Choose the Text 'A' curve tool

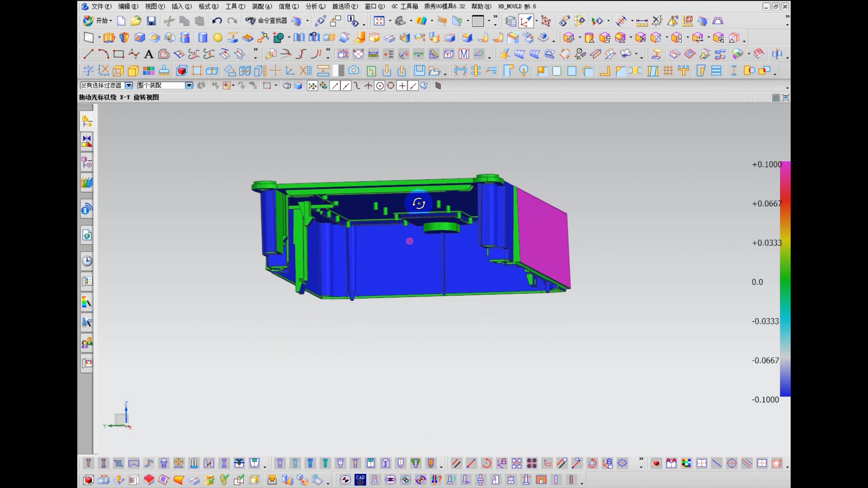148,55
